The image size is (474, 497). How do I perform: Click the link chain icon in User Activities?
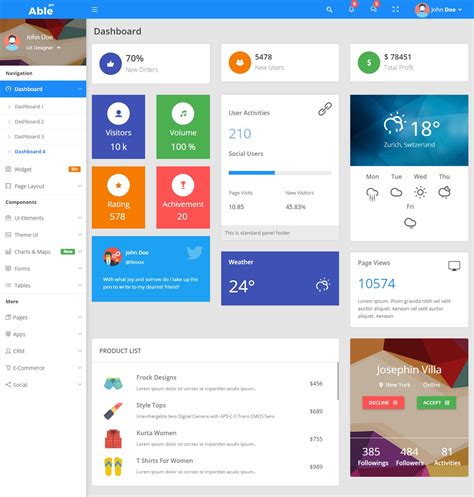point(325,109)
